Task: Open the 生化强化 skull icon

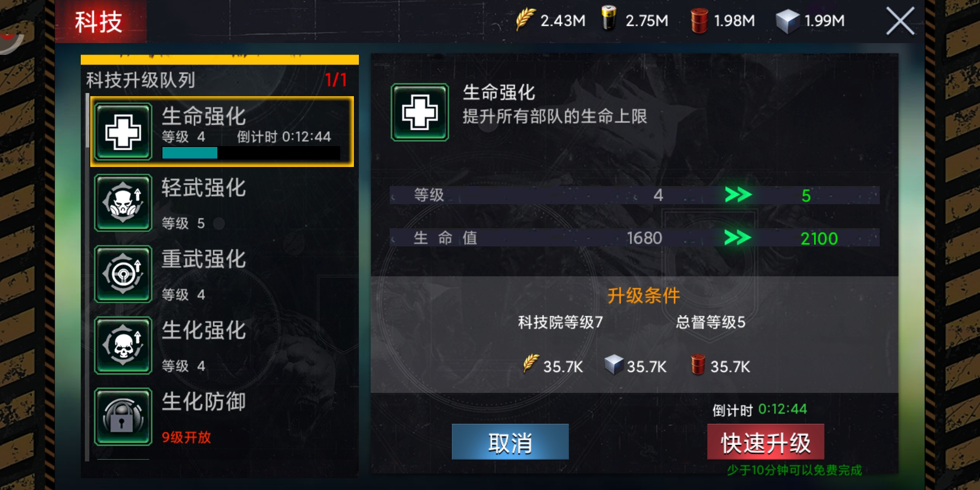Action: 123,345
